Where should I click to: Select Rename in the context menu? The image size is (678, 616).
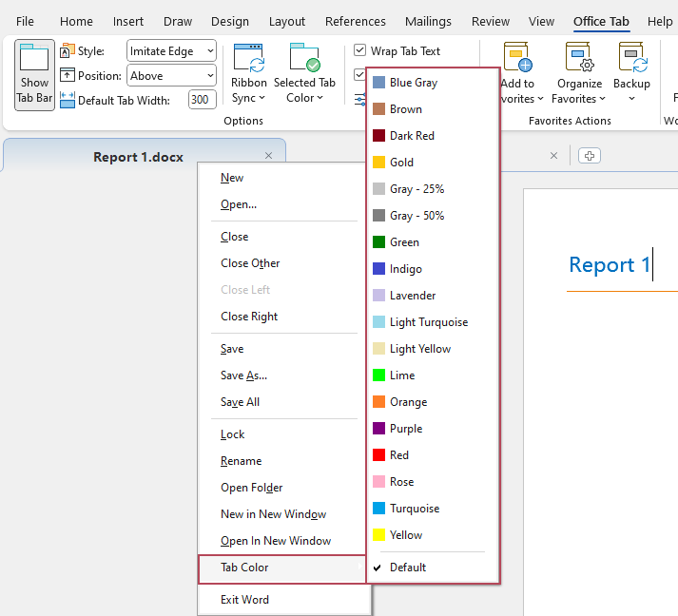click(241, 461)
